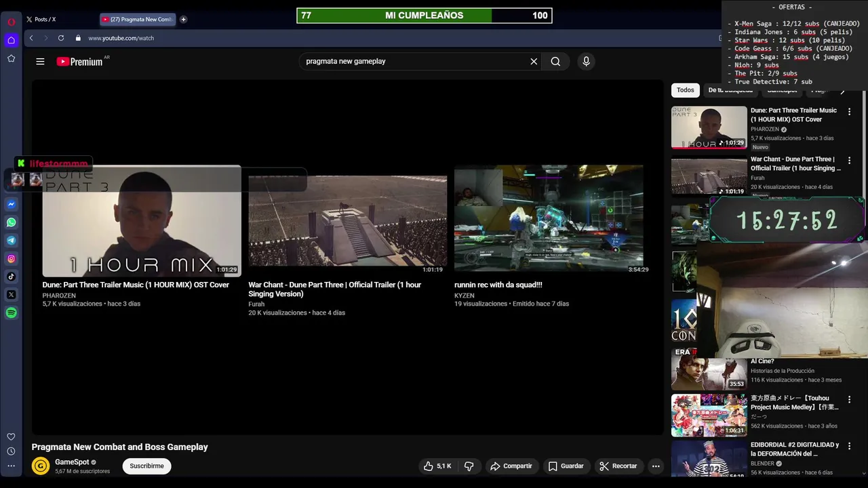Open the bookmarks star in the sidebar
The image size is (868, 488).
12,58
